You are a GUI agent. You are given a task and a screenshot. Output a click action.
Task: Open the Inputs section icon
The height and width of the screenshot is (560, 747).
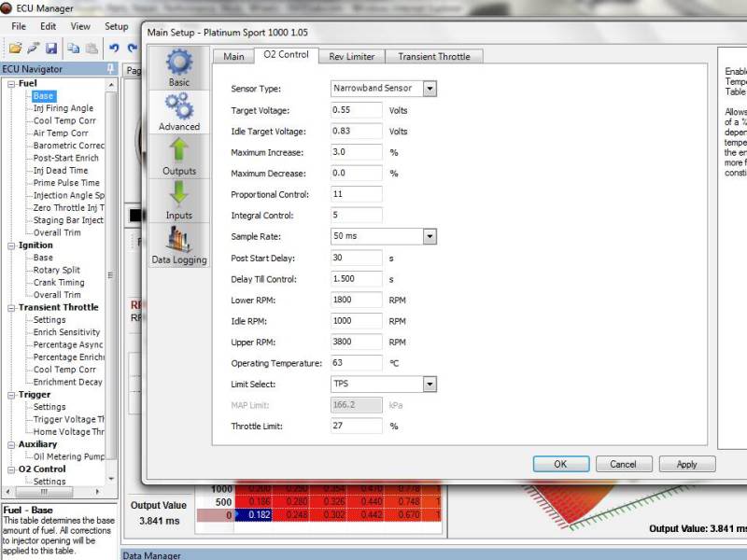pyautogui.click(x=179, y=201)
